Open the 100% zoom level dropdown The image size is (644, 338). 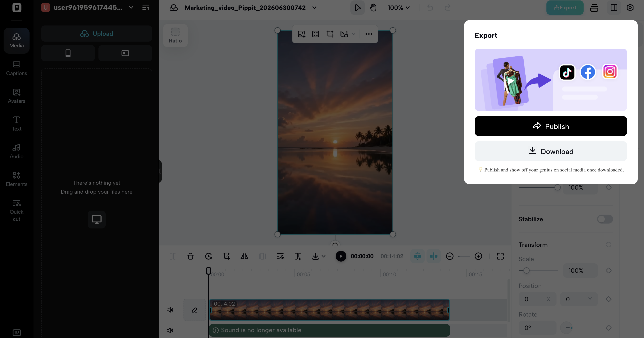click(399, 8)
